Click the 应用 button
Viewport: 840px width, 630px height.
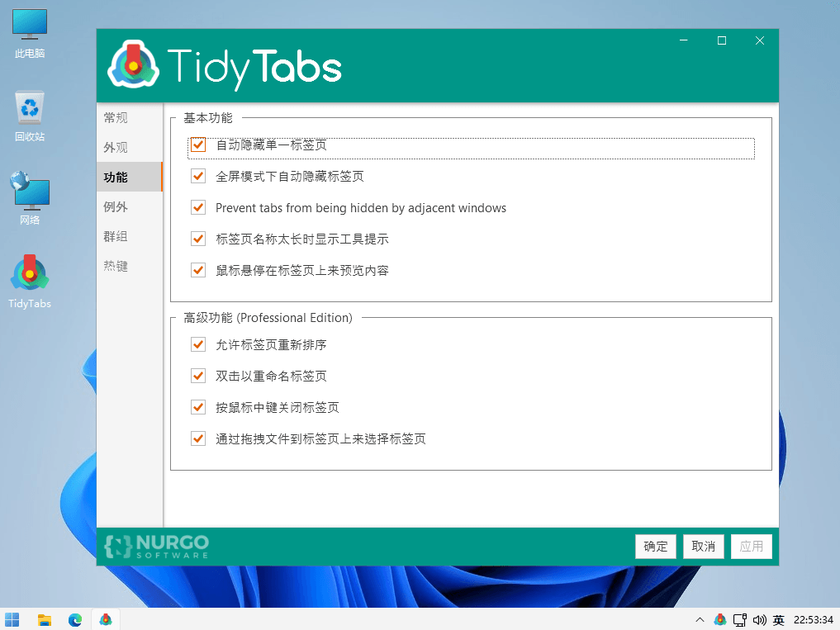(751, 547)
